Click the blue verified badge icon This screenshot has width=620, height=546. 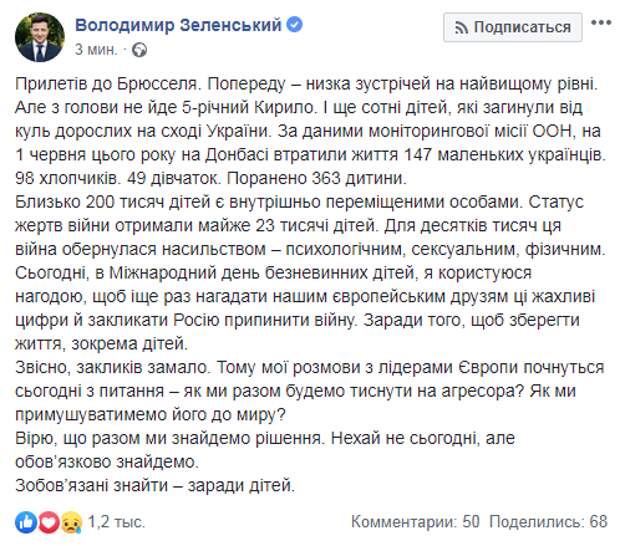coord(295,25)
